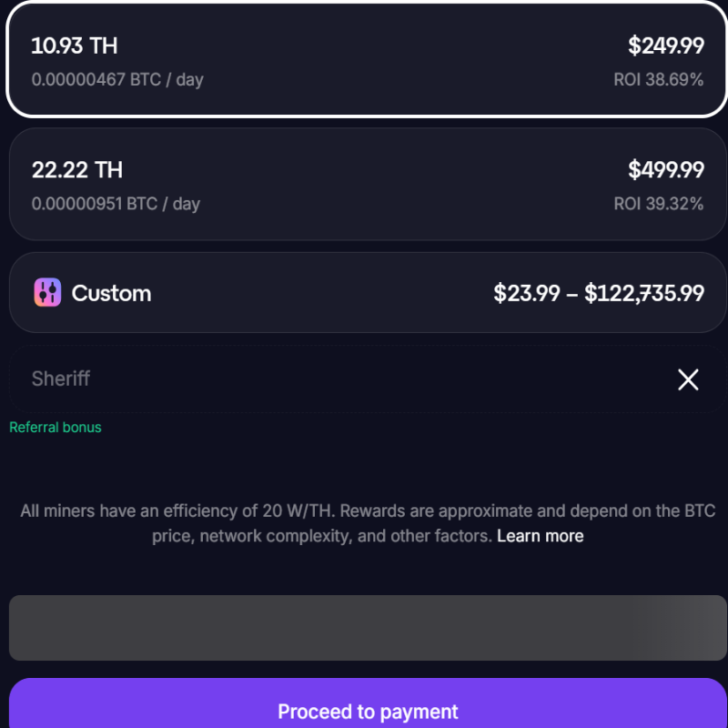Clear the Sheriff promo code with X

(x=688, y=379)
